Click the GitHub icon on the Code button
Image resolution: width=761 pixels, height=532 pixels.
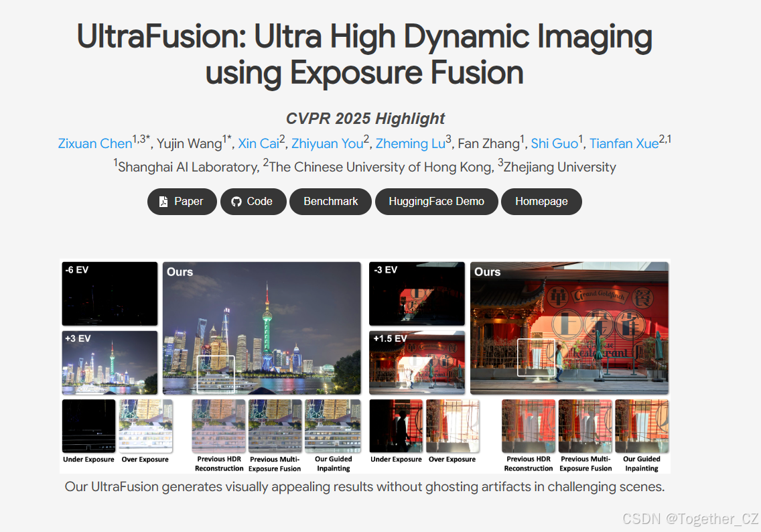tap(236, 201)
